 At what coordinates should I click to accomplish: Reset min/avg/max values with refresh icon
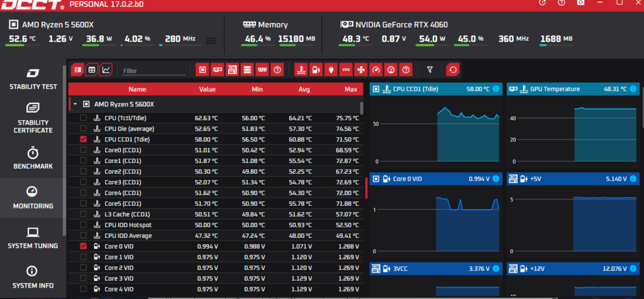[453, 69]
